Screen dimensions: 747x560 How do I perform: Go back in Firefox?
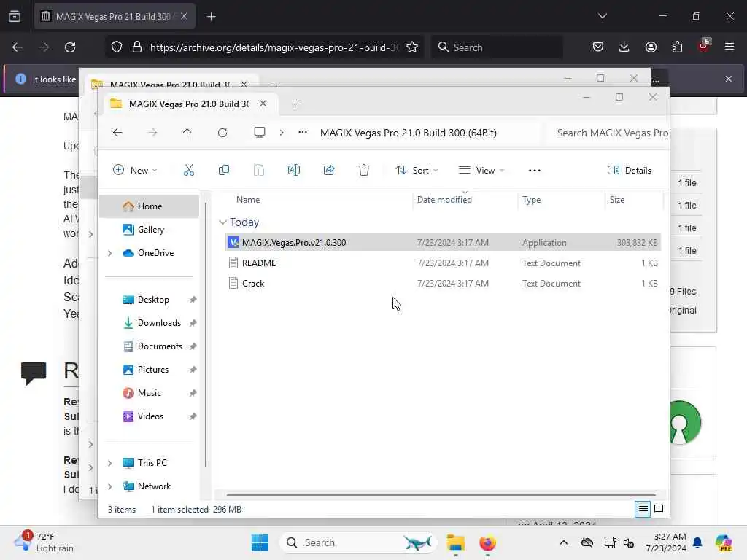(x=18, y=47)
